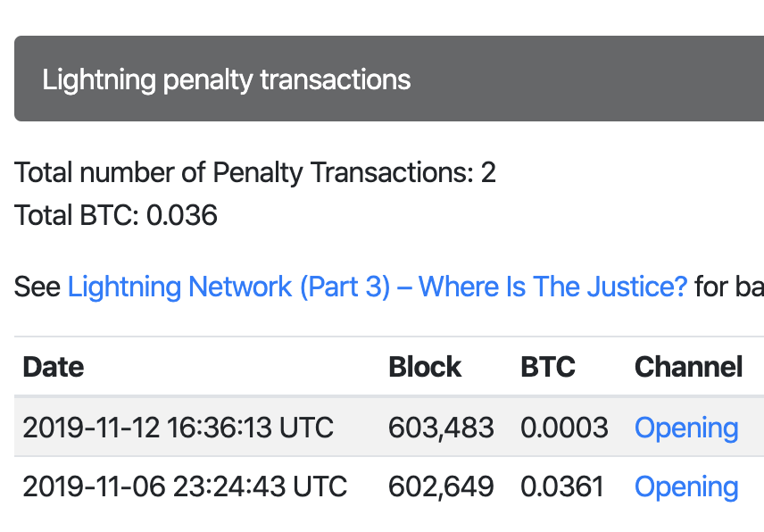
Task: Select the highlighted first table row
Action: click(384, 428)
